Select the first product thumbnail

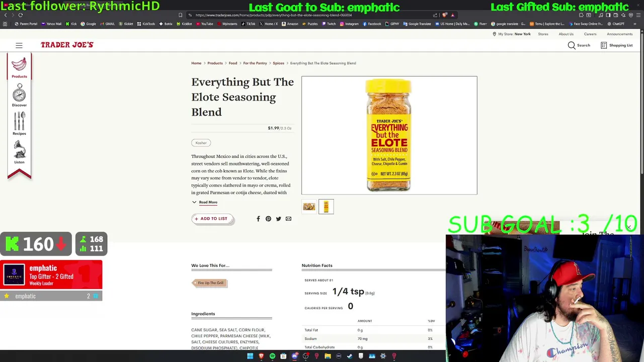pos(309,207)
